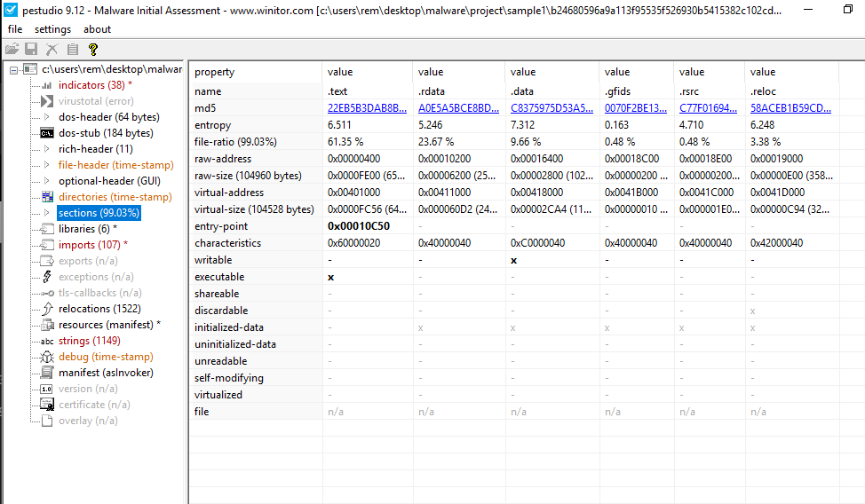Click the dos-stub console icon
This screenshot has width=865, height=504.
47,133
